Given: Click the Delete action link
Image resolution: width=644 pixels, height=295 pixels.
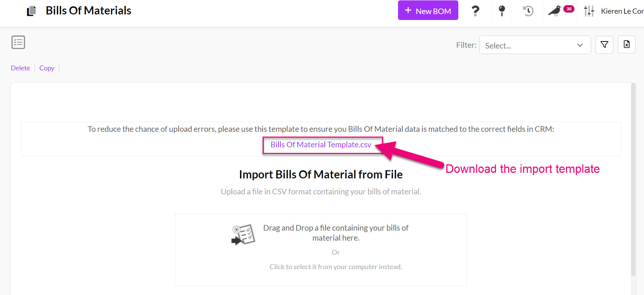Looking at the screenshot, I should point(20,68).
